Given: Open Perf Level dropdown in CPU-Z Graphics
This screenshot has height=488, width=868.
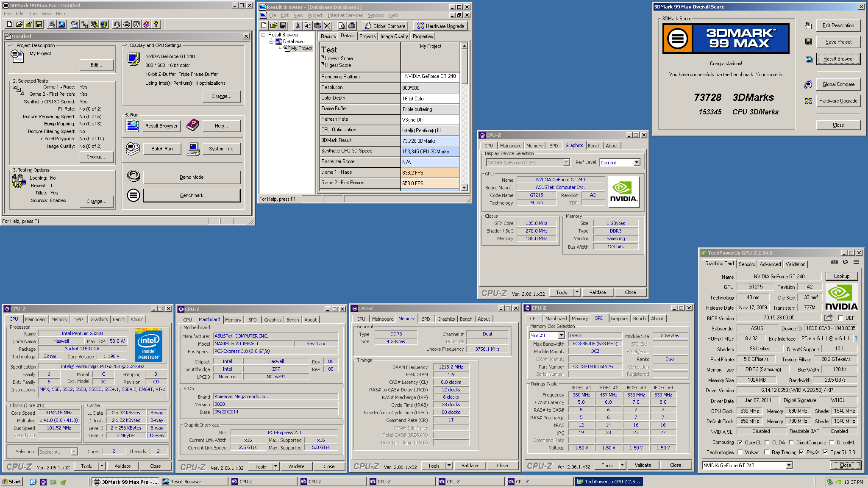Looking at the screenshot, I should (x=637, y=163).
